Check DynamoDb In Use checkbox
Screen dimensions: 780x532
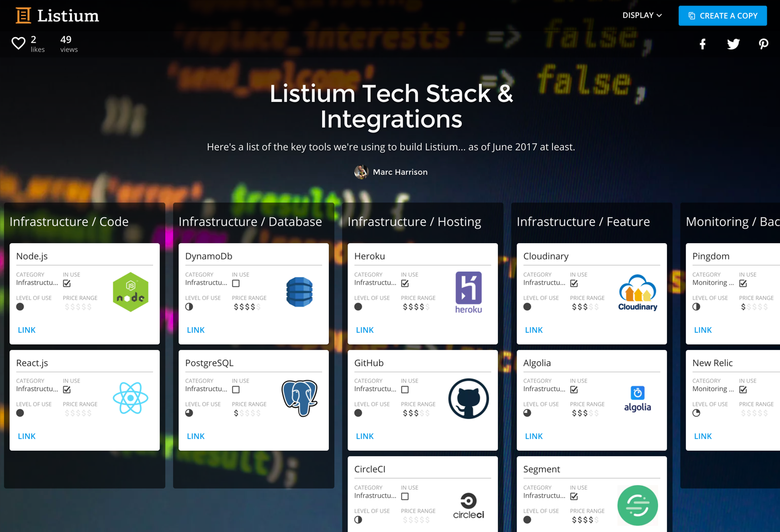236,283
